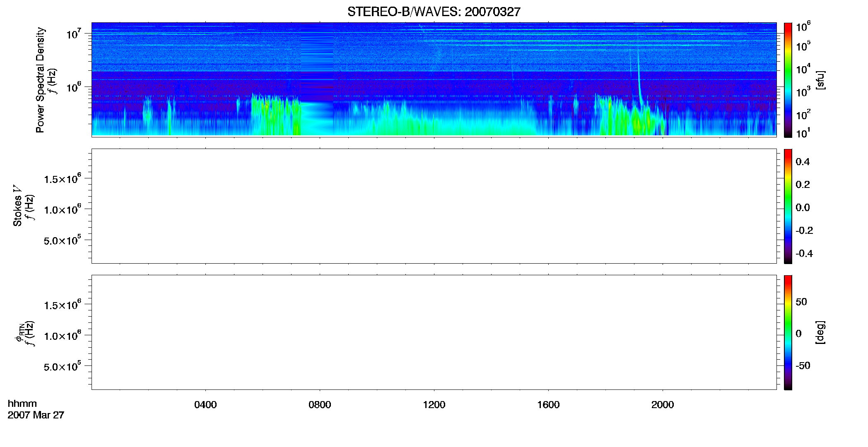Click 1.0×10^6 tick in Stokes V panel

coord(62,209)
